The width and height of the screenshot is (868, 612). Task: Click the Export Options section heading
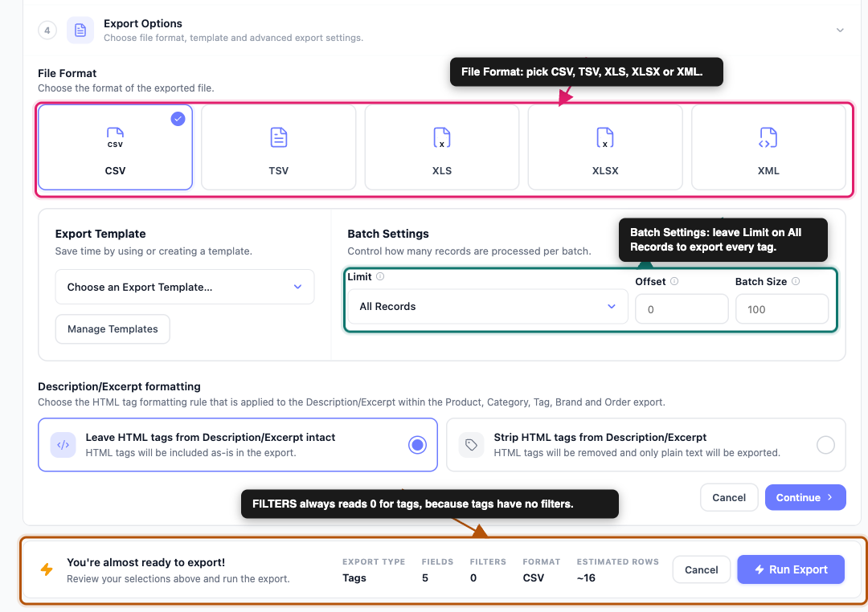[x=143, y=23]
